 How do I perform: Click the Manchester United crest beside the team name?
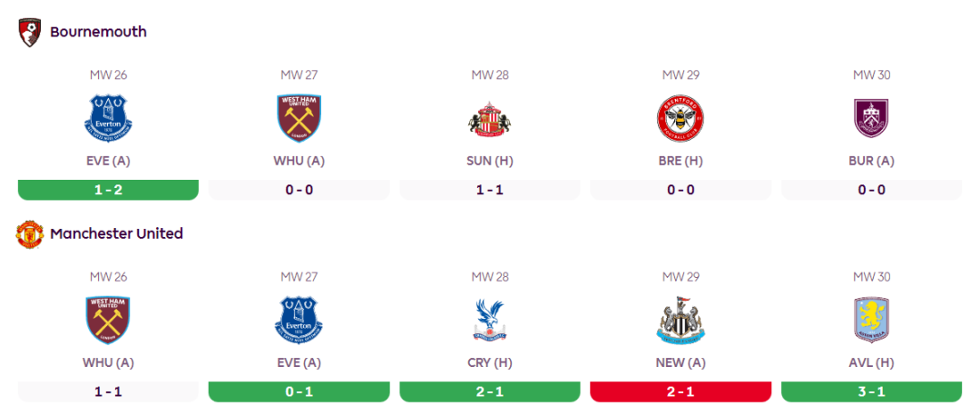[30, 234]
